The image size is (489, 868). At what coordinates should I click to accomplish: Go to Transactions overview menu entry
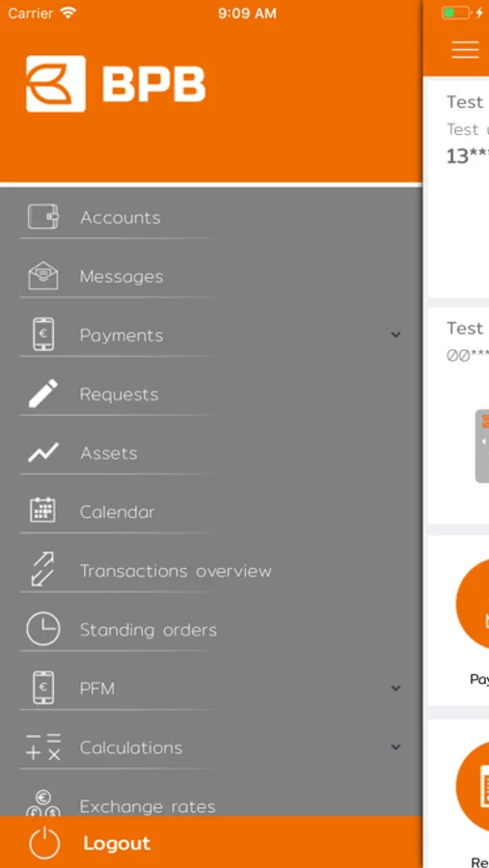click(x=211, y=571)
